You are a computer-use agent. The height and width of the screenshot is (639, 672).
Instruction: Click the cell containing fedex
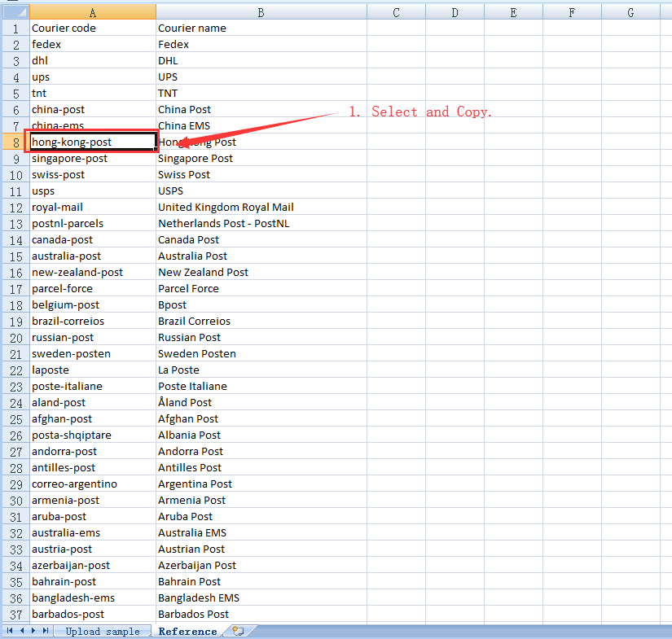click(x=92, y=44)
